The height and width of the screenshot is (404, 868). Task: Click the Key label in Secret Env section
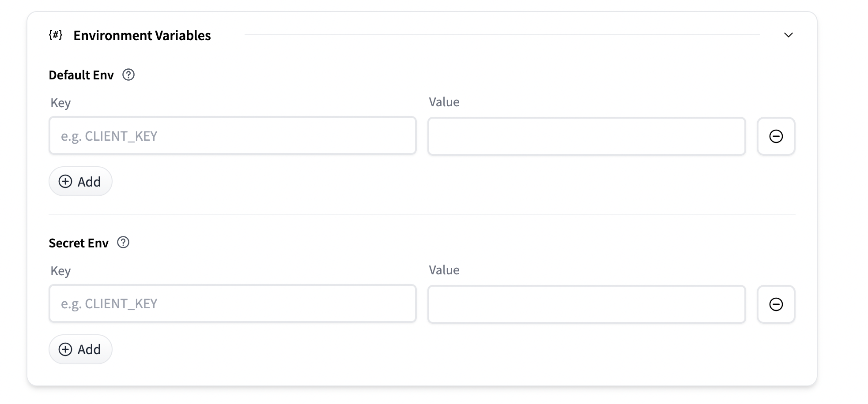click(60, 271)
